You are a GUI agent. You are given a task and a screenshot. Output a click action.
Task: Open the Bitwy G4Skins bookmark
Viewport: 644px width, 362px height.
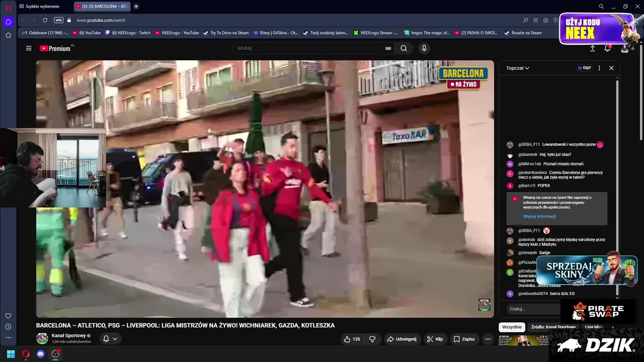[x=276, y=33]
